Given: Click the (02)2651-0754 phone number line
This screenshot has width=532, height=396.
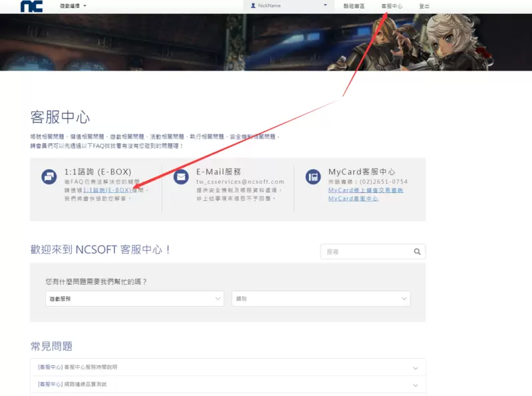Looking at the screenshot, I should pos(368,182).
